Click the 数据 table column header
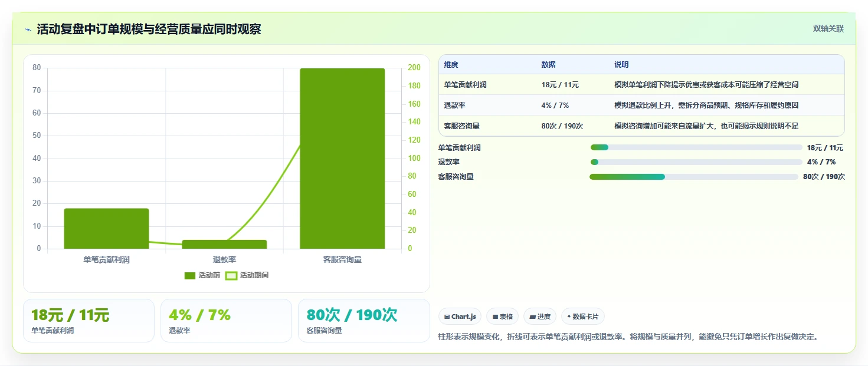868x366 pixels. coord(548,65)
